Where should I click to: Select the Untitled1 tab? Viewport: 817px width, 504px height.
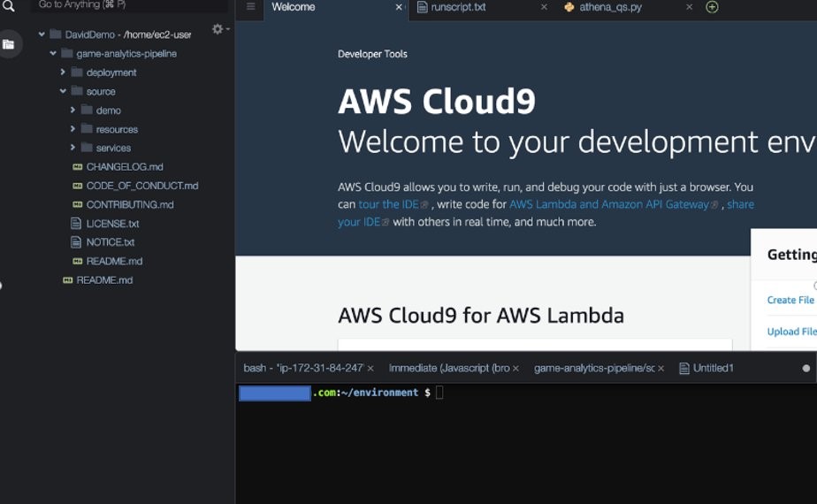pyautogui.click(x=714, y=368)
